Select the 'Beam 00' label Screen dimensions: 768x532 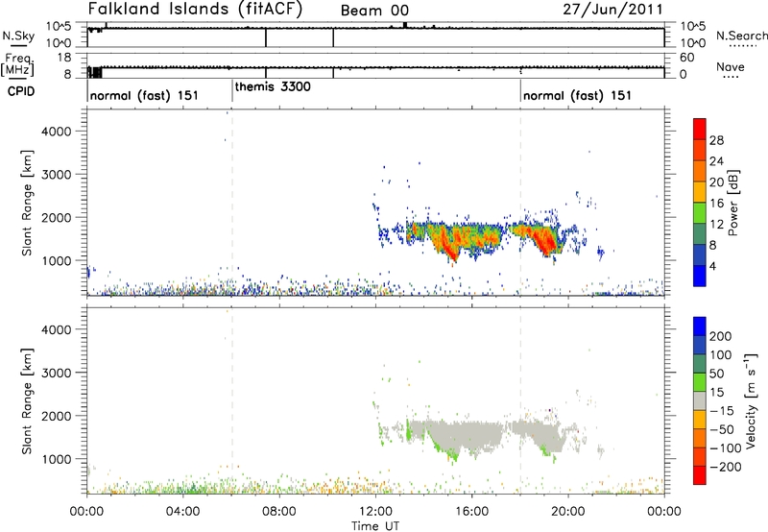coord(374,11)
